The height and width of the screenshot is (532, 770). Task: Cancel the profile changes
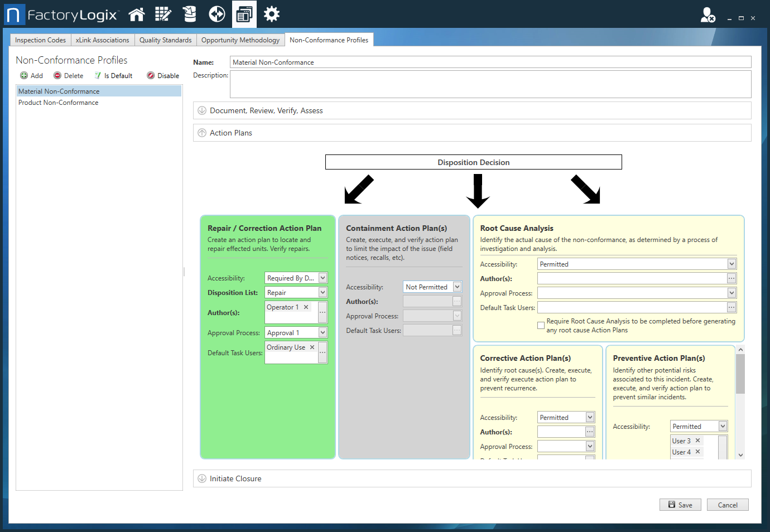(x=728, y=504)
